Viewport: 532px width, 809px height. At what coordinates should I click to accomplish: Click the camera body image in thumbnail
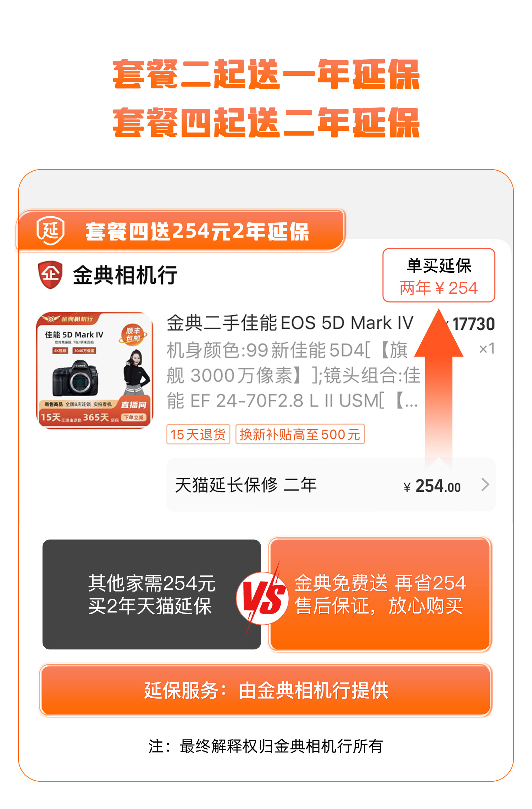pyautogui.click(x=75, y=378)
